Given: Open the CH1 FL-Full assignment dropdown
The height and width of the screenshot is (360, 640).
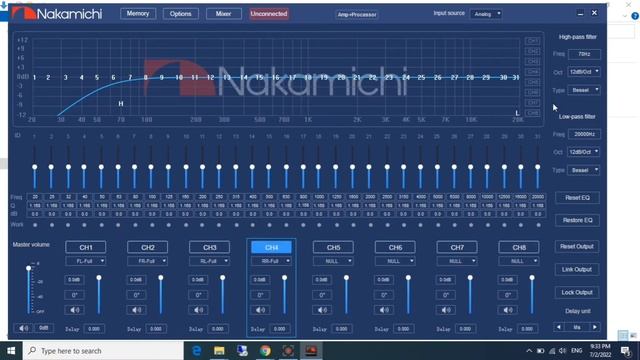Looking at the screenshot, I should coord(86,261).
